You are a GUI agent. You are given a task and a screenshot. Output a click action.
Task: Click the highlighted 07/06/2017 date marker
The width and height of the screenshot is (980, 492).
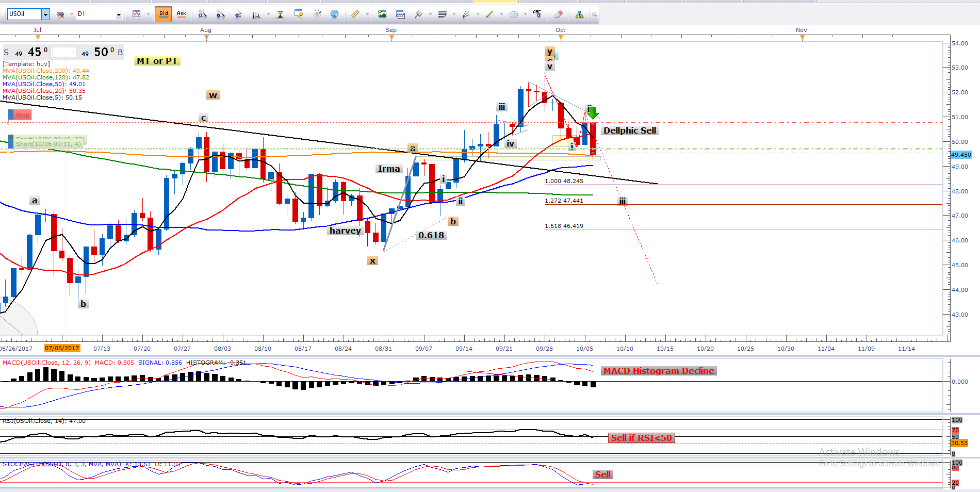(x=62, y=348)
